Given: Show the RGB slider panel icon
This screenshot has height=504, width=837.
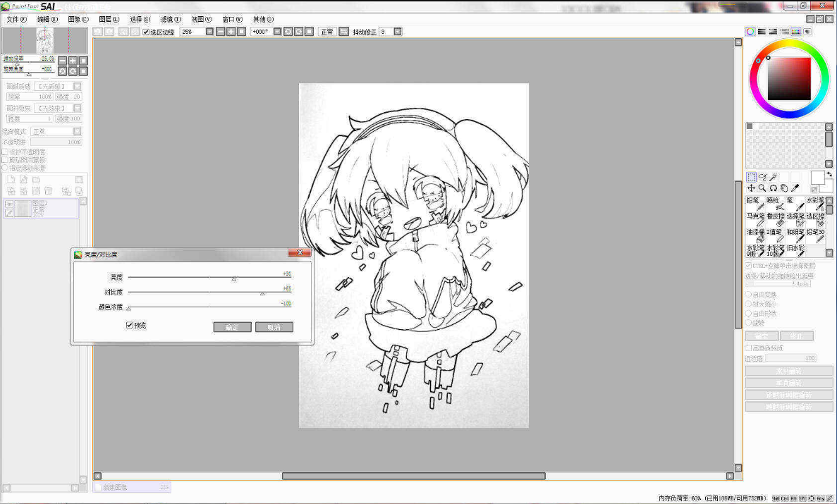Looking at the screenshot, I should [x=762, y=32].
